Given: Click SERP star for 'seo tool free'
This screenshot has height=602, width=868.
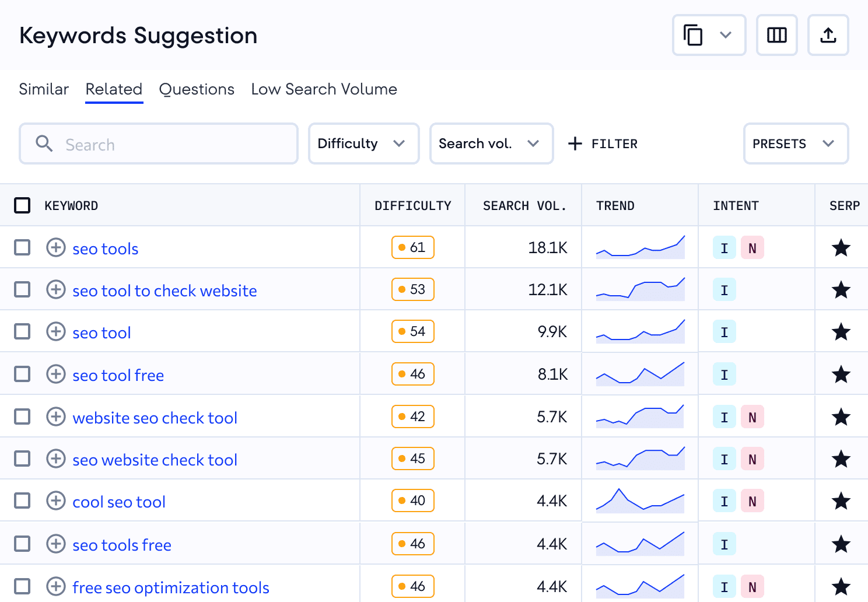Looking at the screenshot, I should click(x=841, y=374).
